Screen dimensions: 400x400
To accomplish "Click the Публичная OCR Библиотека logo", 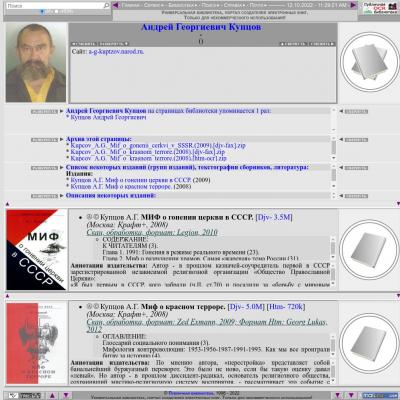I will point(380,9).
